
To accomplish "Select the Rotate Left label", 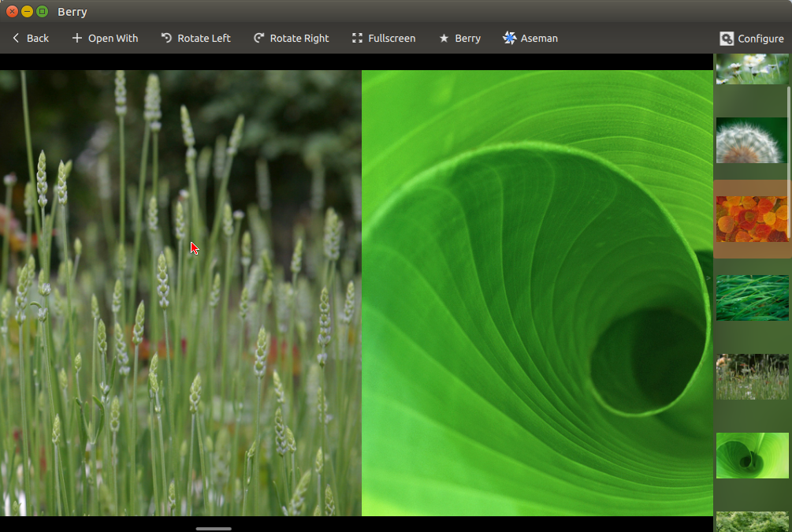I will pos(204,39).
